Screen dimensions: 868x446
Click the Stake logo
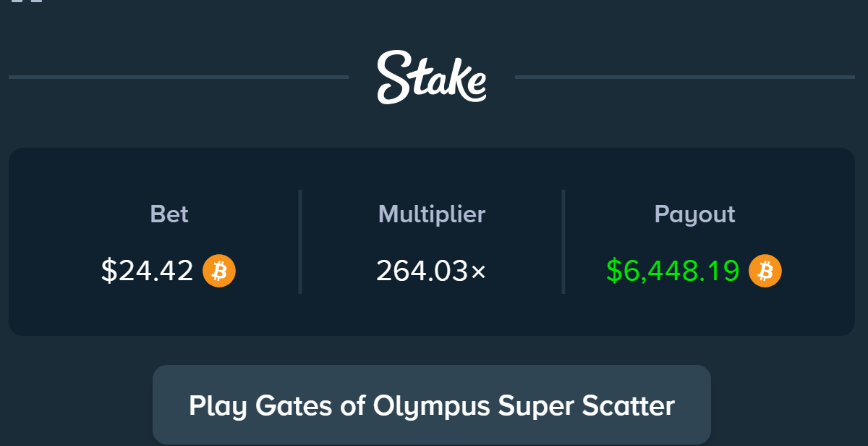point(431,77)
